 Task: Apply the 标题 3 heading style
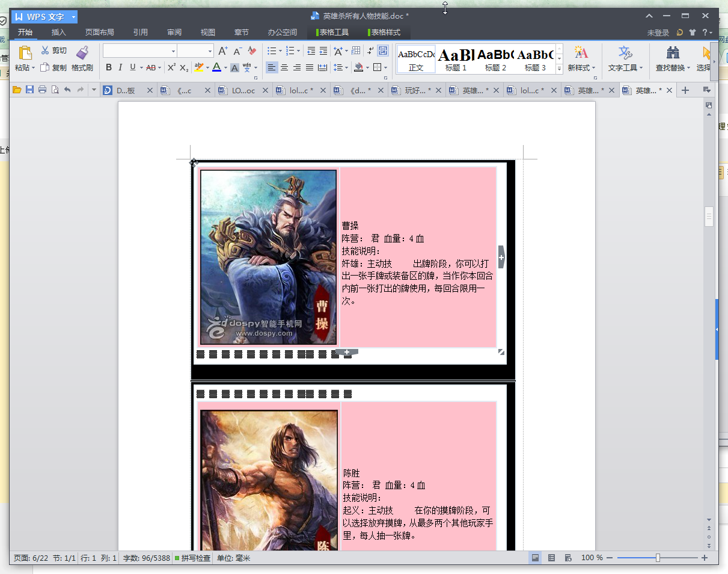pyautogui.click(x=535, y=60)
